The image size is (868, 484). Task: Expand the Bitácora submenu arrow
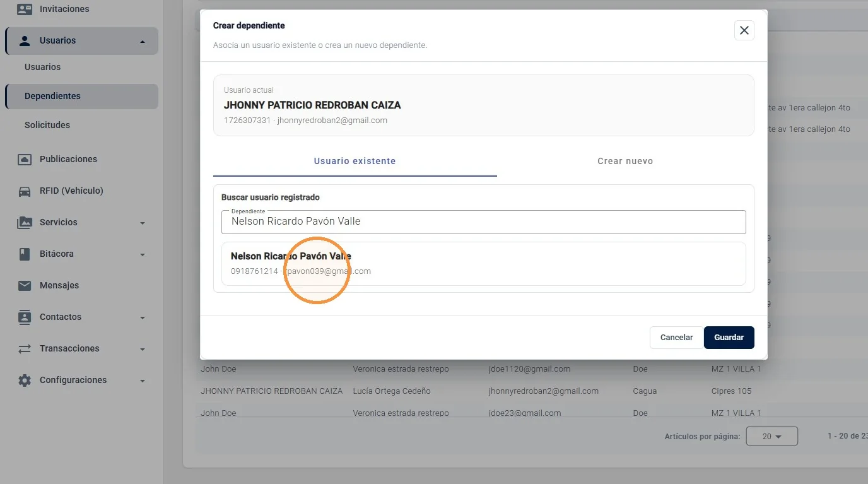coord(143,255)
